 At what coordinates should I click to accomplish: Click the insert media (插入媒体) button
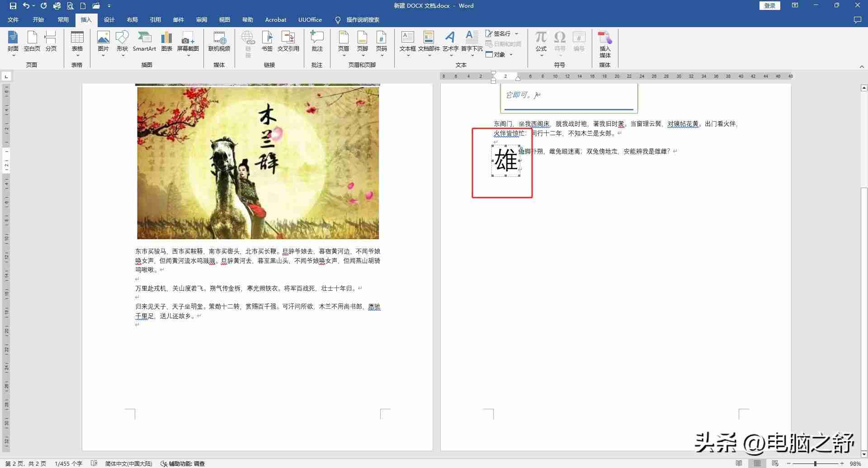point(605,44)
